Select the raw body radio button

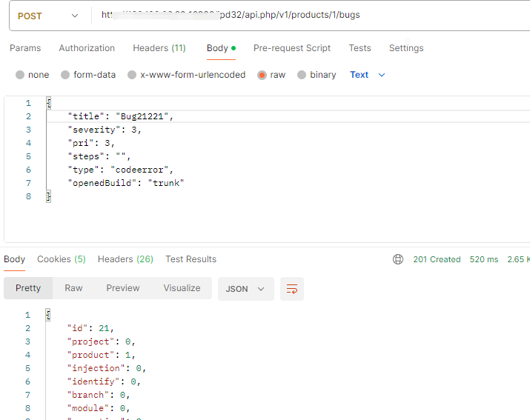262,75
